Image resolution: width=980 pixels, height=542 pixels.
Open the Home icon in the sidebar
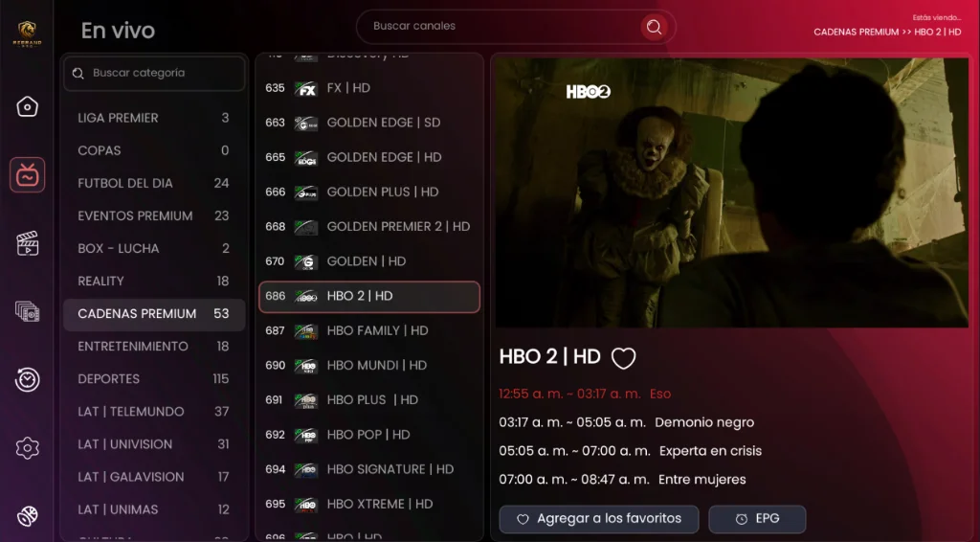(x=27, y=106)
